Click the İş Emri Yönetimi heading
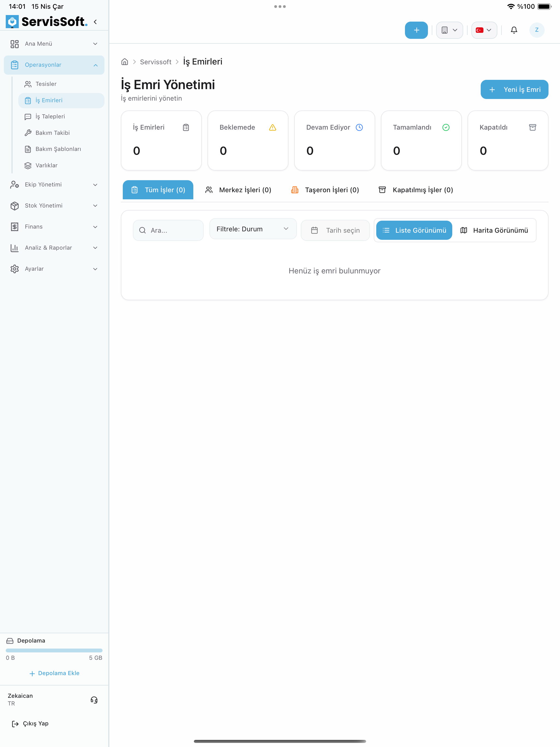Viewport: 560px width, 747px height. (x=168, y=85)
